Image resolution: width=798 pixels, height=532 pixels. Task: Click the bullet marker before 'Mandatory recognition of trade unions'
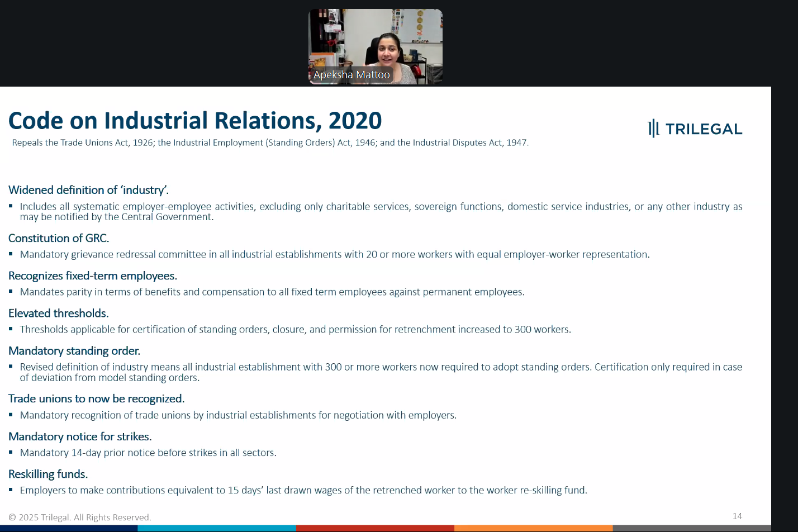(11, 415)
